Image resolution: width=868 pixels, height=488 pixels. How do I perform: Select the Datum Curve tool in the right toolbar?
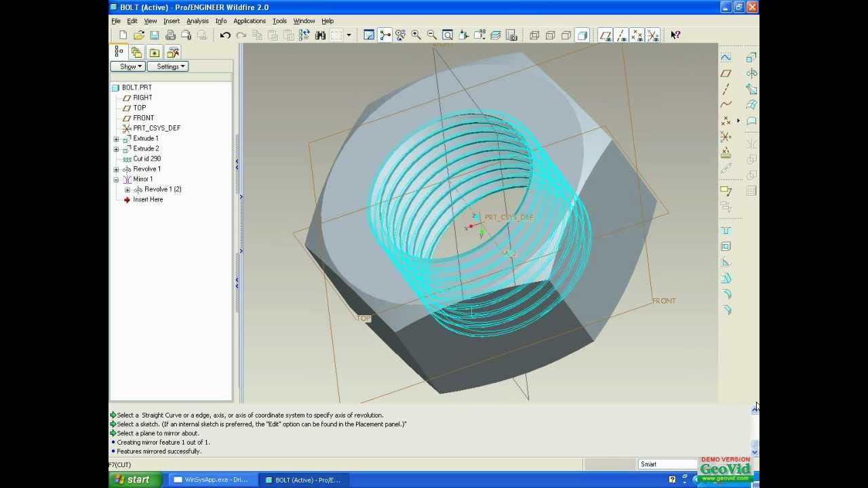[x=726, y=104]
